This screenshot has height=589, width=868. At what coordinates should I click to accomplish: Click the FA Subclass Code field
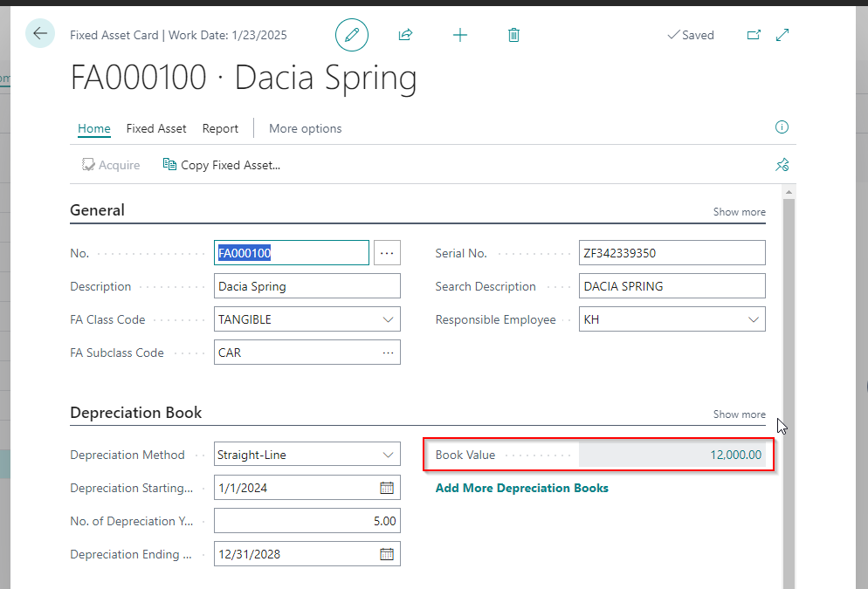(x=307, y=353)
